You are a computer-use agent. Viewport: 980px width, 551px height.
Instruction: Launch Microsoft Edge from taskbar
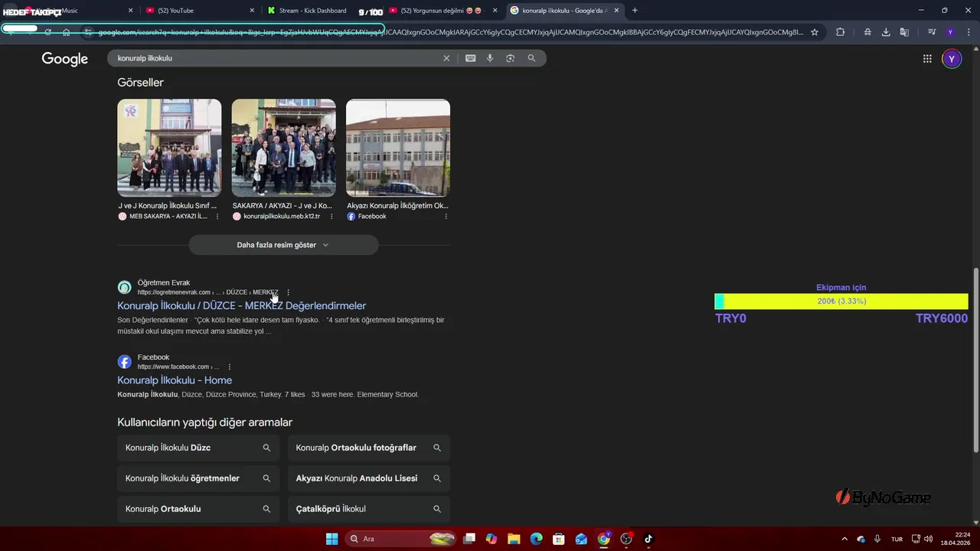(536, 539)
